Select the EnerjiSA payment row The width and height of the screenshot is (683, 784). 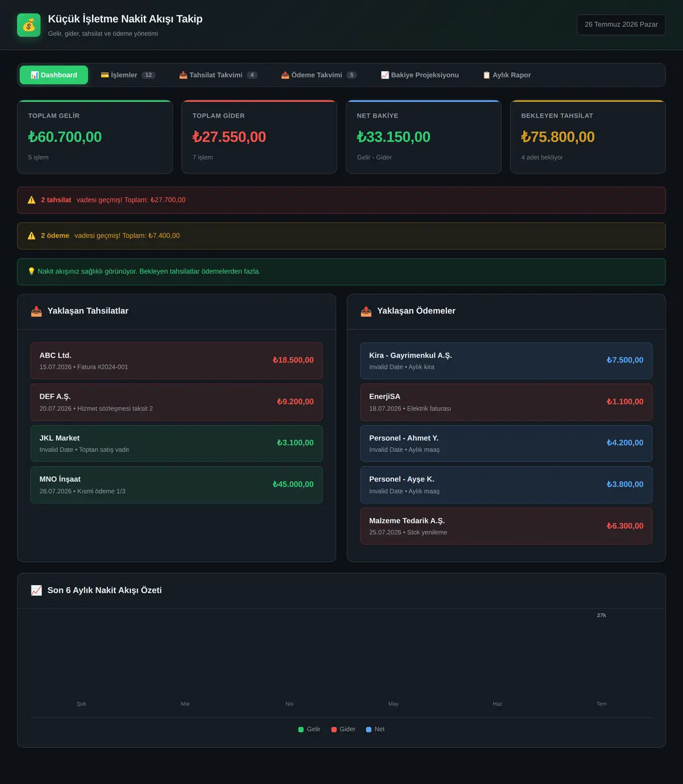[x=506, y=402]
